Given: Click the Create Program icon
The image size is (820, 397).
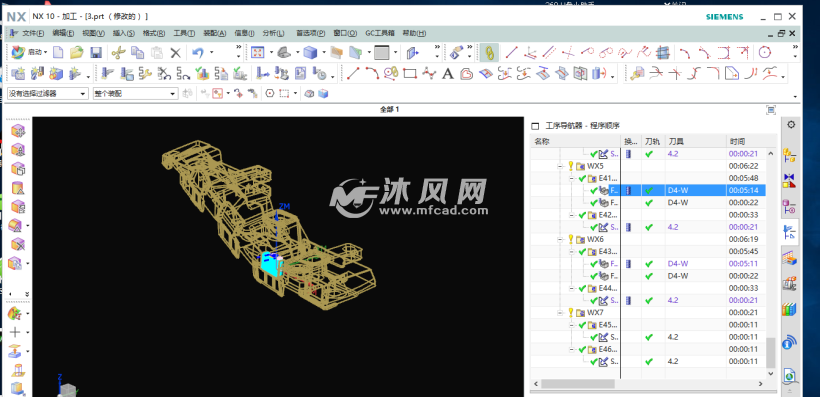Looking at the screenshot, I should [18, 74].
